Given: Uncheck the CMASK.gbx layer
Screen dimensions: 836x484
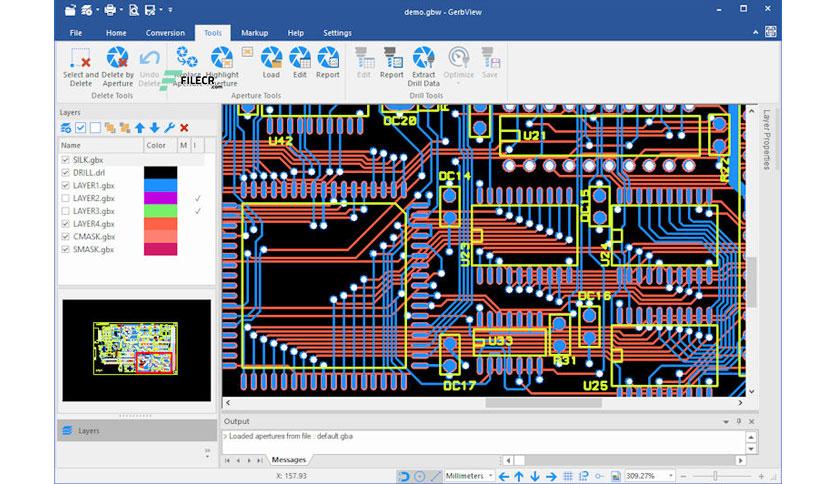Looking at the screenshot, I should (66, 237).
